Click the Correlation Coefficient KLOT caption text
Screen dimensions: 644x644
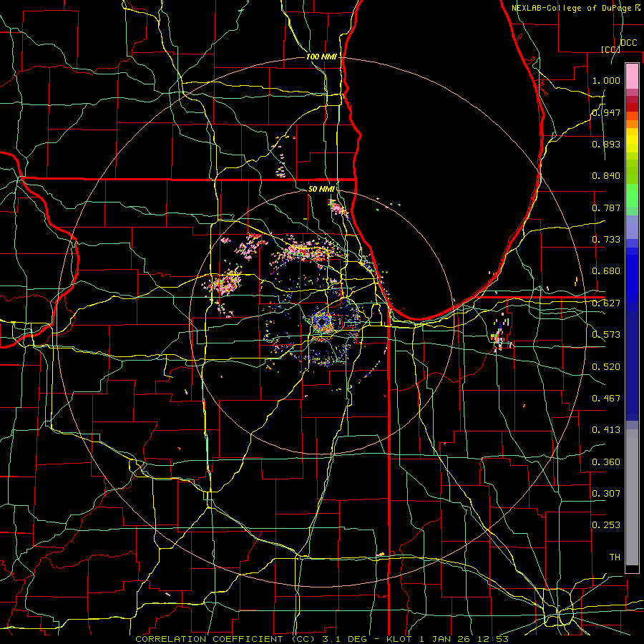click(322, 639)
